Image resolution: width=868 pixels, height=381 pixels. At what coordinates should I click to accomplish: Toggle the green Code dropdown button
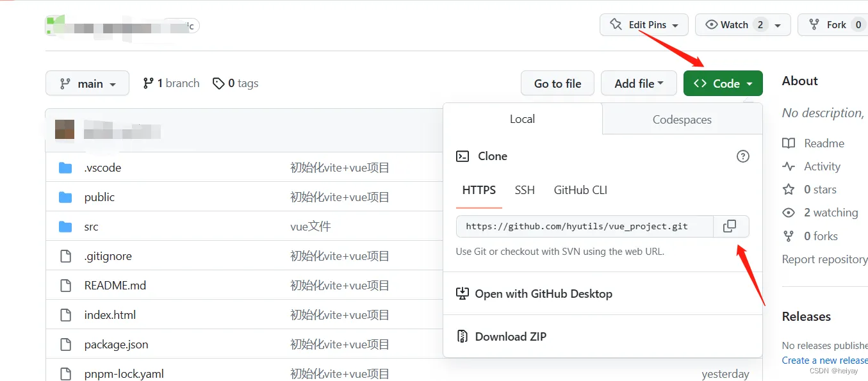click(723, 83)
